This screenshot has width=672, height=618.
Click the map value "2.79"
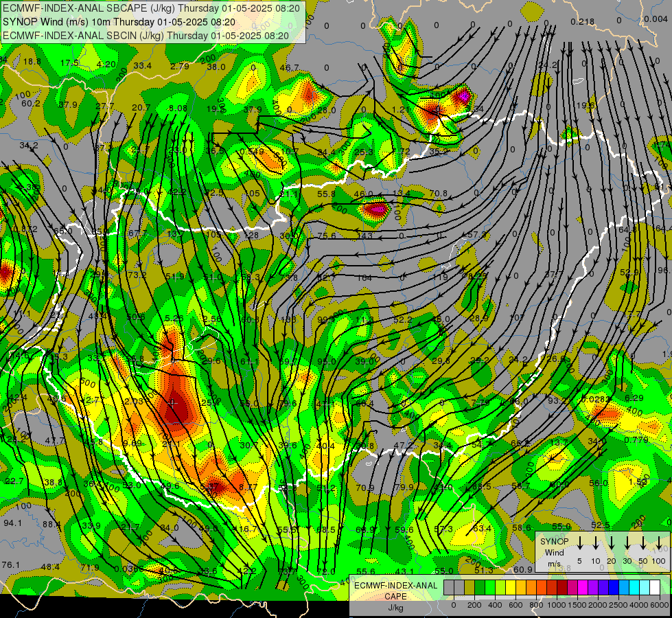180,66
